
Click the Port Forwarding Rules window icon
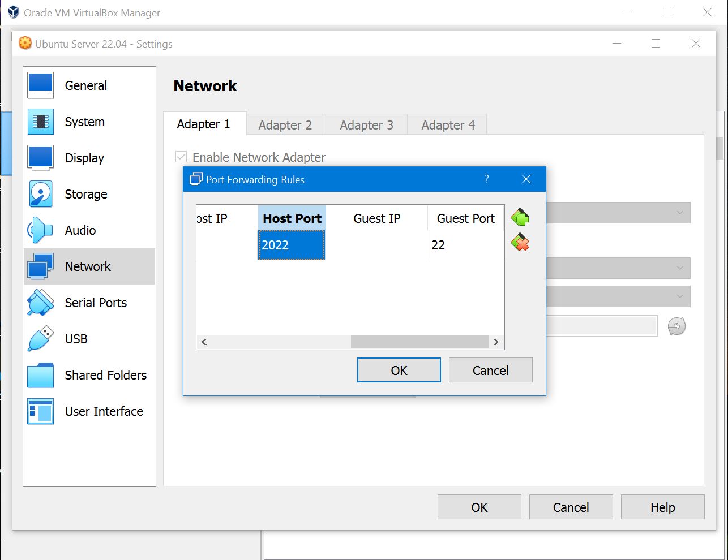pyautogui.click(x=196, y=179)
